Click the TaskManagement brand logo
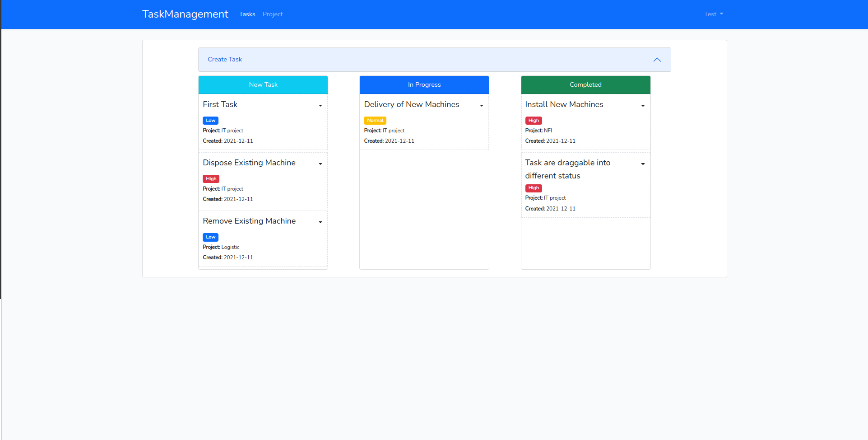The image size is (868, 440). click(185, 14)
